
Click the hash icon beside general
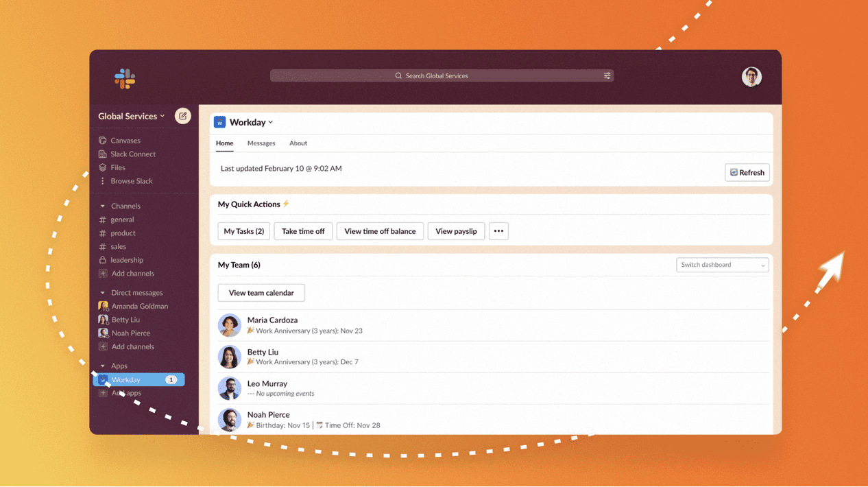tap(103, 219)
